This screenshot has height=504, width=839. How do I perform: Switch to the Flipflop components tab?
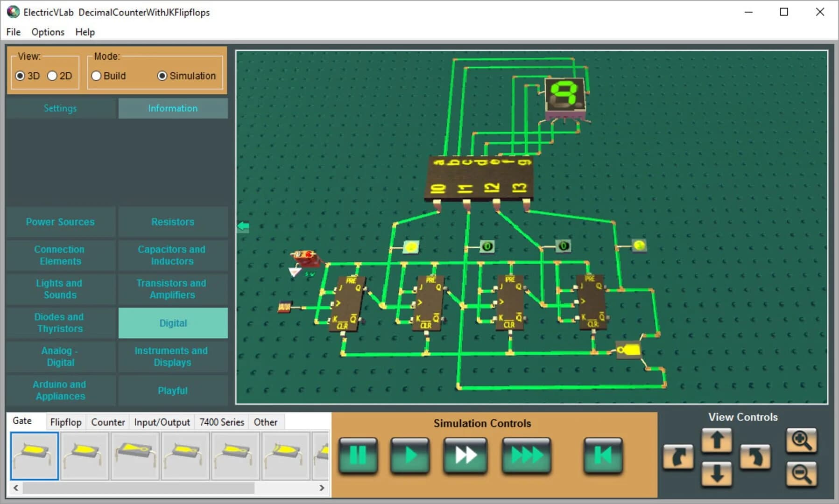66,421
